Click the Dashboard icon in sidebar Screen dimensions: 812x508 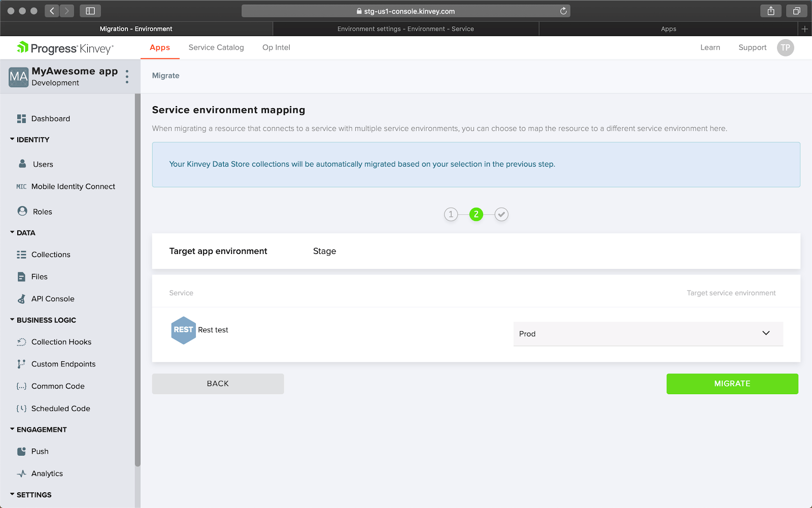click(x=21, y=119)
